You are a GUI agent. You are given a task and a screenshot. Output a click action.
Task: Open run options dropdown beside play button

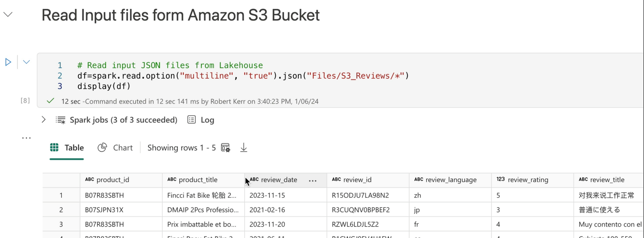pos(26,62)
